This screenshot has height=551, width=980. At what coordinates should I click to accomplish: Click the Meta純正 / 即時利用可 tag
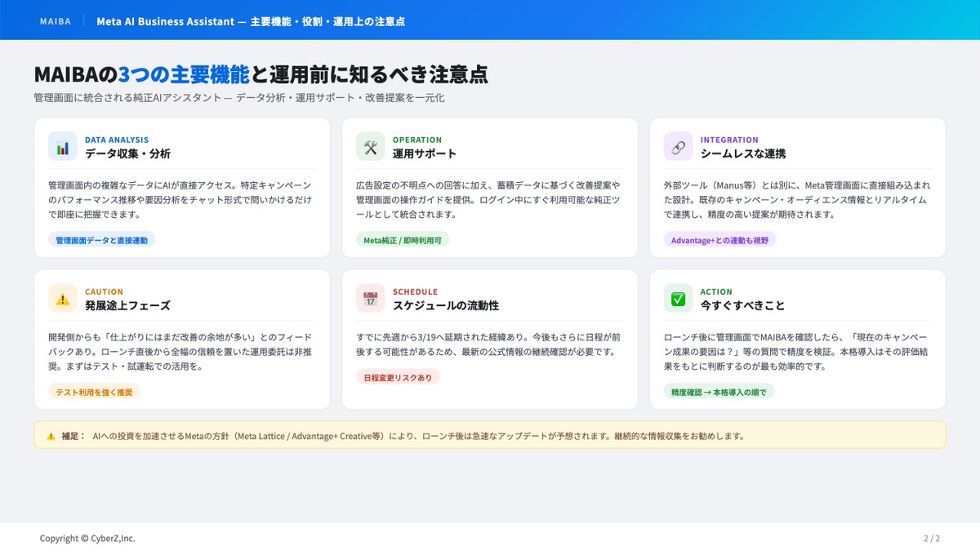click(403, 240)
